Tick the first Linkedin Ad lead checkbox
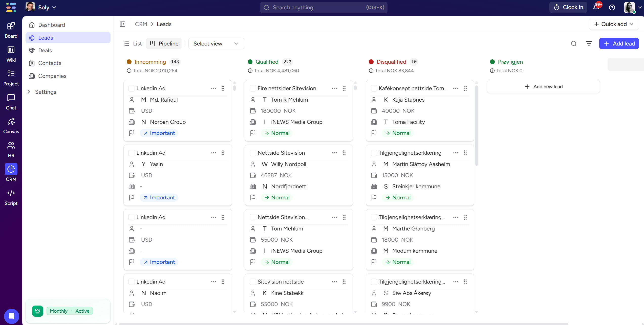Image resolution: width=644 pixels, height=325 pixels. (132, 88)
